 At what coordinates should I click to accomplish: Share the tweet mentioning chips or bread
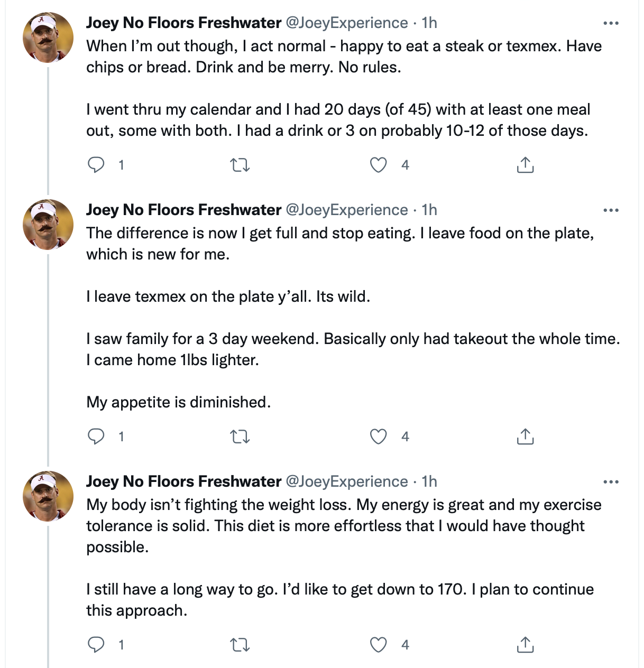525,165
